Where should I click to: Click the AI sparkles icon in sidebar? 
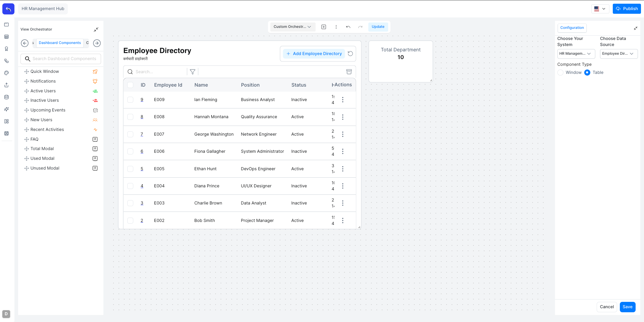[x=6, y=109]
